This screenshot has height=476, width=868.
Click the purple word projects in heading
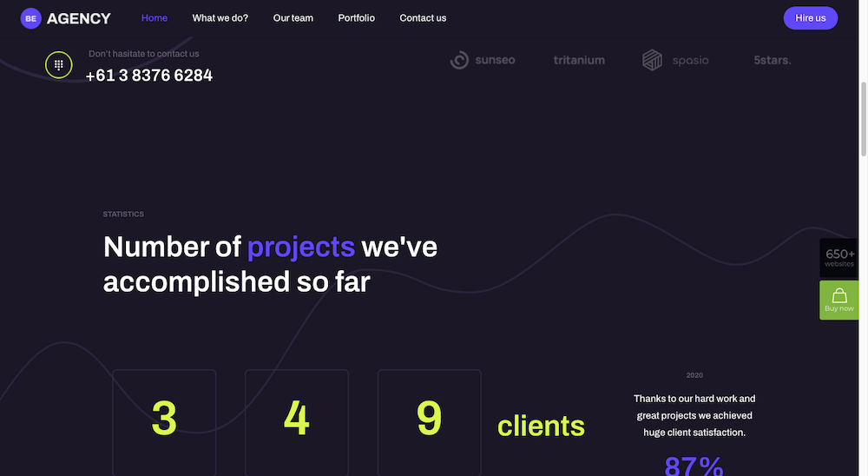pyautogui.click(x=301, y=247)
